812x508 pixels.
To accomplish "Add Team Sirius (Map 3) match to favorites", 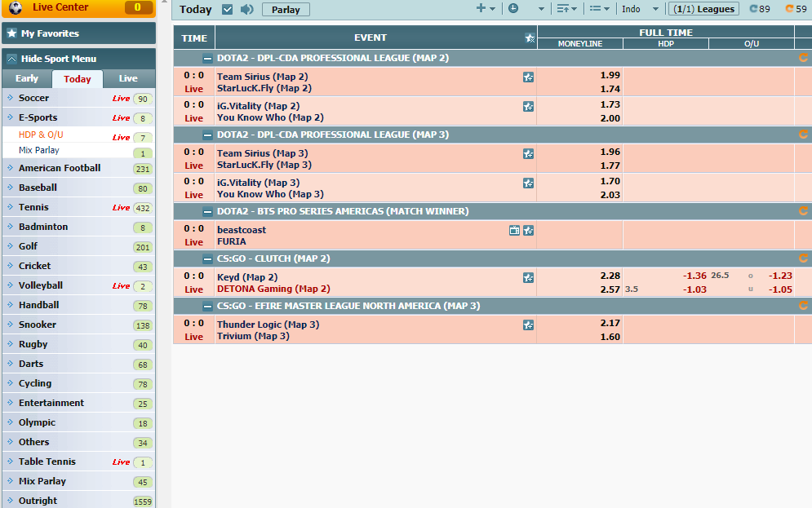I will coord(528,153).
